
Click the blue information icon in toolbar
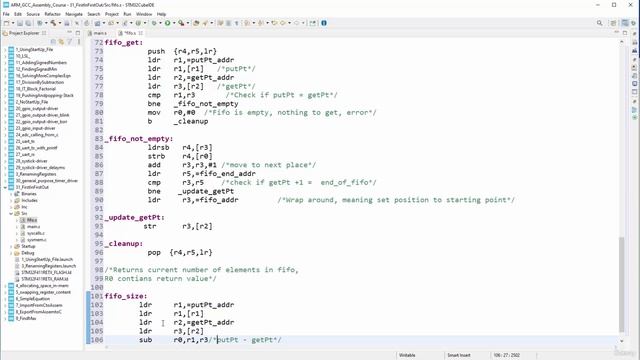point(324,23)
